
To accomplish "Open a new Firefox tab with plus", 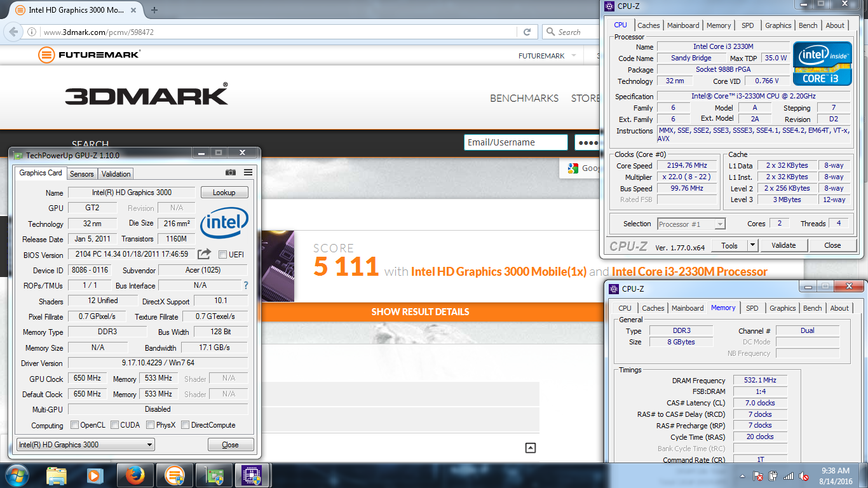I will (154, 10).
